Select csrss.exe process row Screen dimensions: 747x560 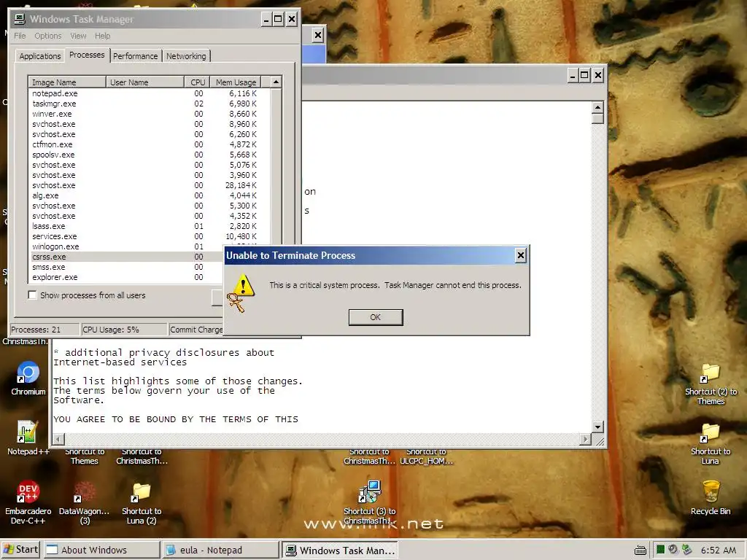point(126,257)
